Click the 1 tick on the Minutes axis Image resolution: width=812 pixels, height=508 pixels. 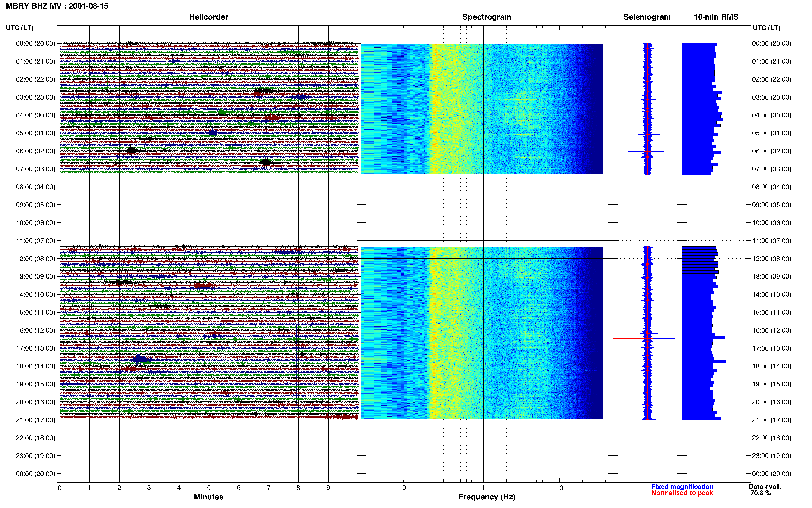pyautogui.click(x=89, y=487)
